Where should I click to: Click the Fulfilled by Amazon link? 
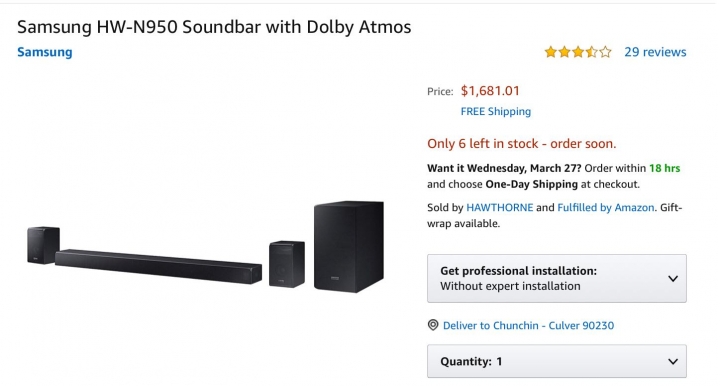[606, 207]
